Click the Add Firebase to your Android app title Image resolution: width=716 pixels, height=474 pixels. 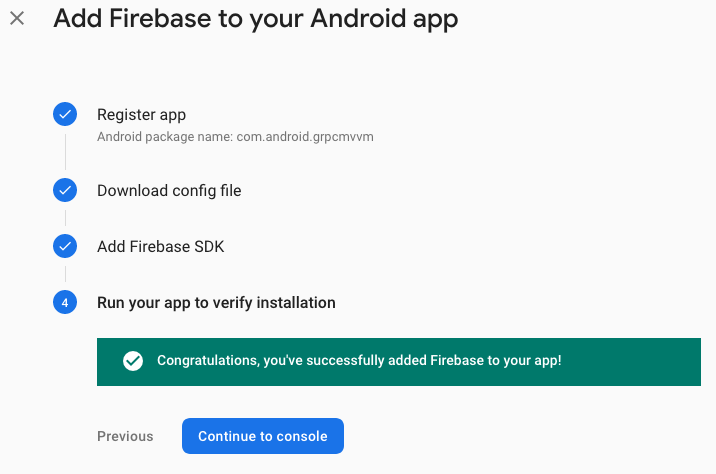(x=256, y=19)
